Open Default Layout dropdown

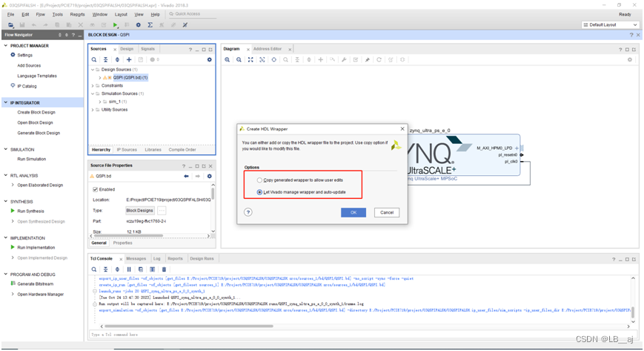(611, 25)
